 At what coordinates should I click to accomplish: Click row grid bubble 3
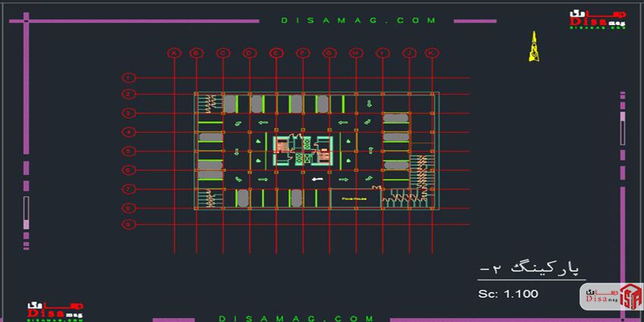pyautogui.click(x=130, y=113)
